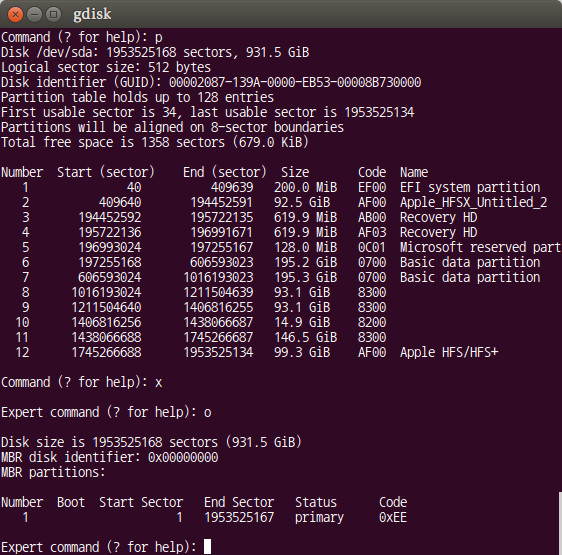
Task: Maximize the gdisk window
Action: point(53,14)
